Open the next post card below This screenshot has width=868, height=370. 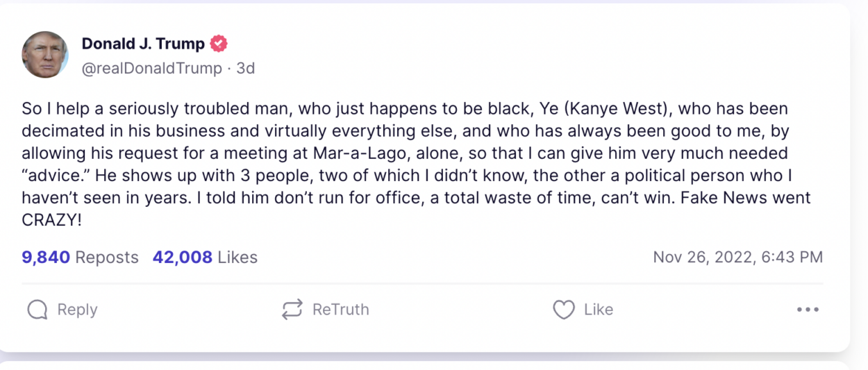click(425, 365)
